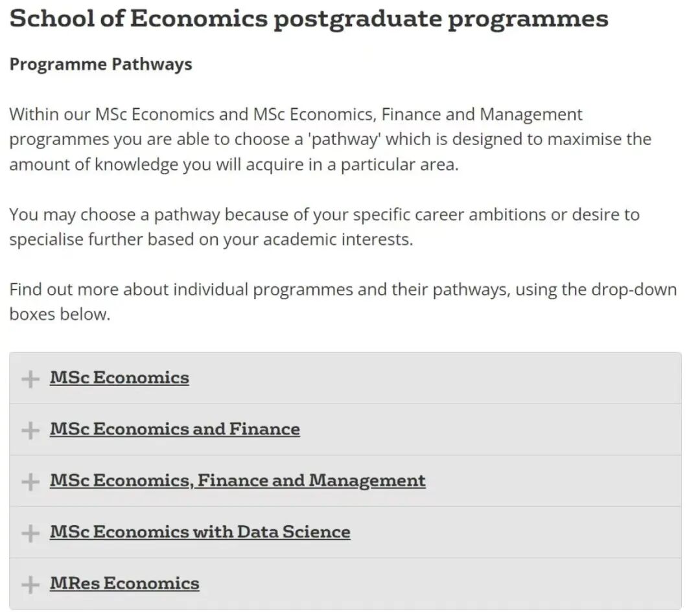Image resolution: width=700 pixels, height=612 pixels.
Task: Show pathways for MSc Economics with Data Science
Action: coord(200,532)
